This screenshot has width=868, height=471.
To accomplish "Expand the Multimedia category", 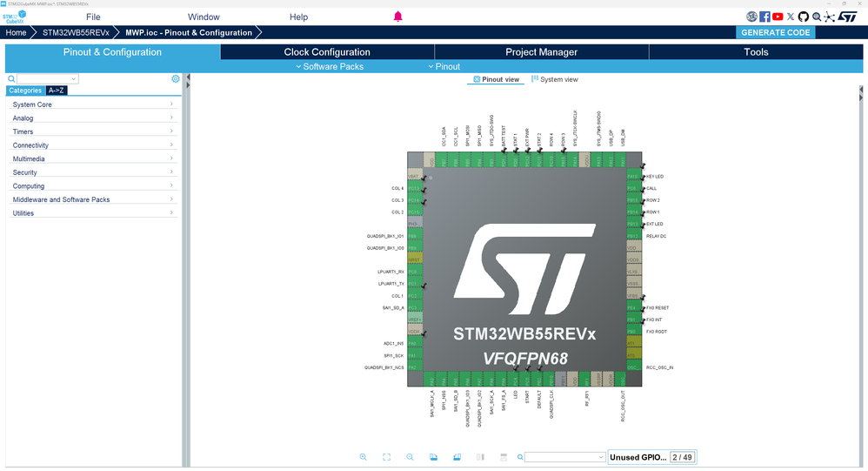I will point(93,158).
